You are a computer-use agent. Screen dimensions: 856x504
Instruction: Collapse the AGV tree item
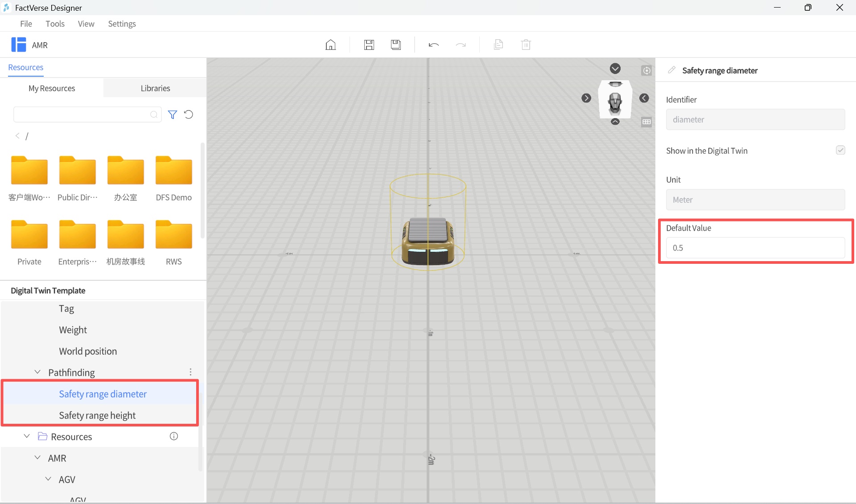pos(48,479)
